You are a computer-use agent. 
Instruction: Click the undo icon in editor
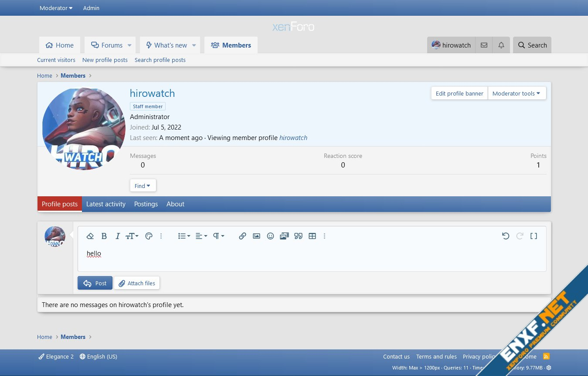(506, 236)
